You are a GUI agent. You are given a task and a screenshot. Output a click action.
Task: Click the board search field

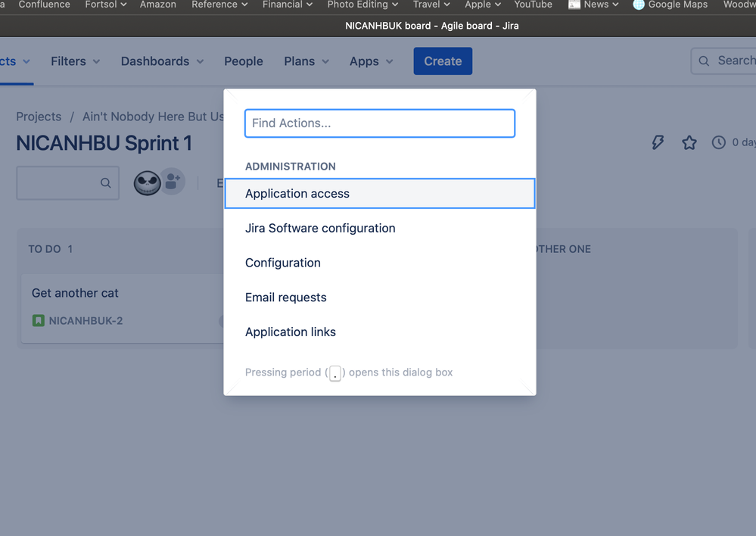coord(68,183)
